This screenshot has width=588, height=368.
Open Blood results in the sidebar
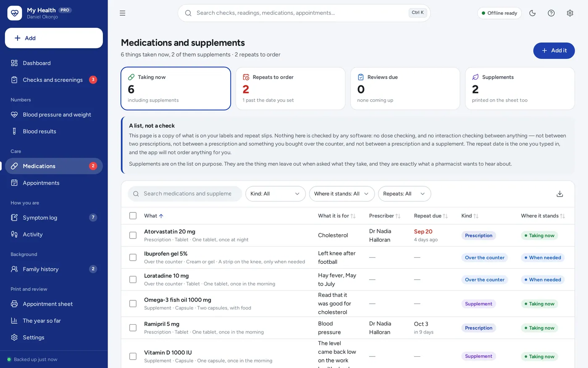(x=54, y=131)
